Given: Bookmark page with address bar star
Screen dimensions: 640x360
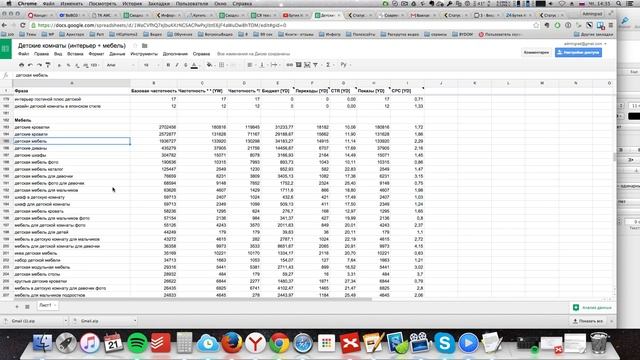Looking at the screenshot, I should coord(536,25).
